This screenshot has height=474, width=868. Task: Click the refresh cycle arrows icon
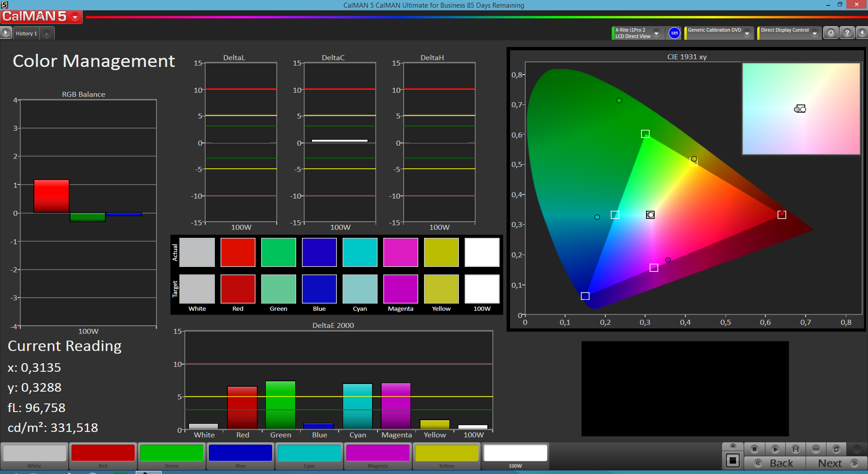click(x=836, y=449)
